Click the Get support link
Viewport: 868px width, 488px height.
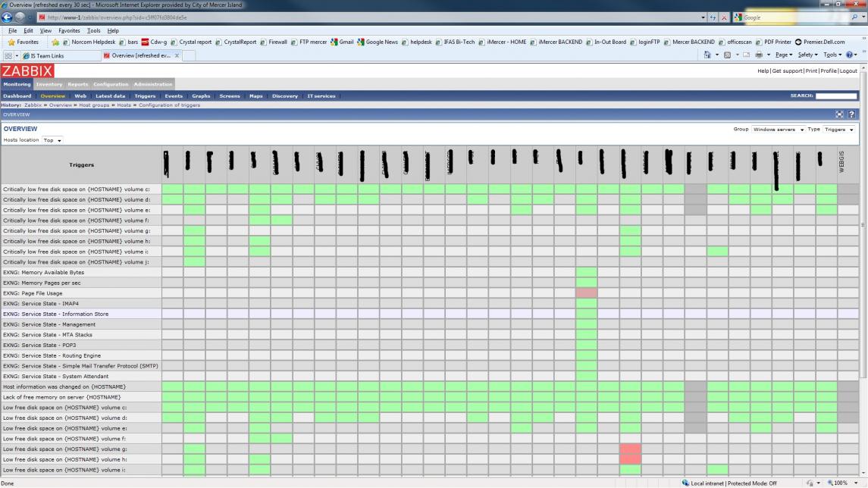click(x=787, y=70)
